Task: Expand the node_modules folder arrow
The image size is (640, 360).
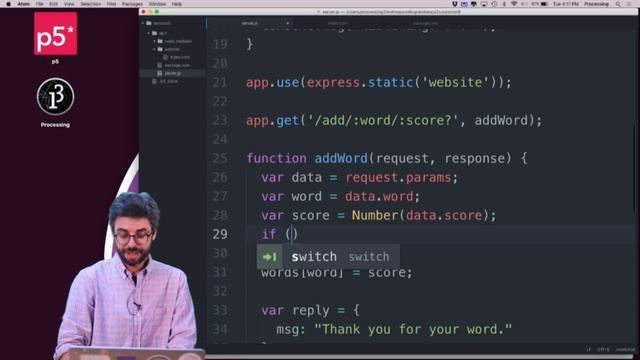Action: (155, 41)
